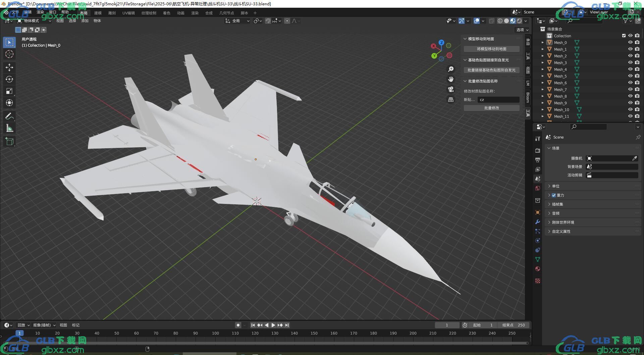This screenshot has width=644, height=355.
Task: Expand the Mesh_3 tree item
Action: (543, 63)
